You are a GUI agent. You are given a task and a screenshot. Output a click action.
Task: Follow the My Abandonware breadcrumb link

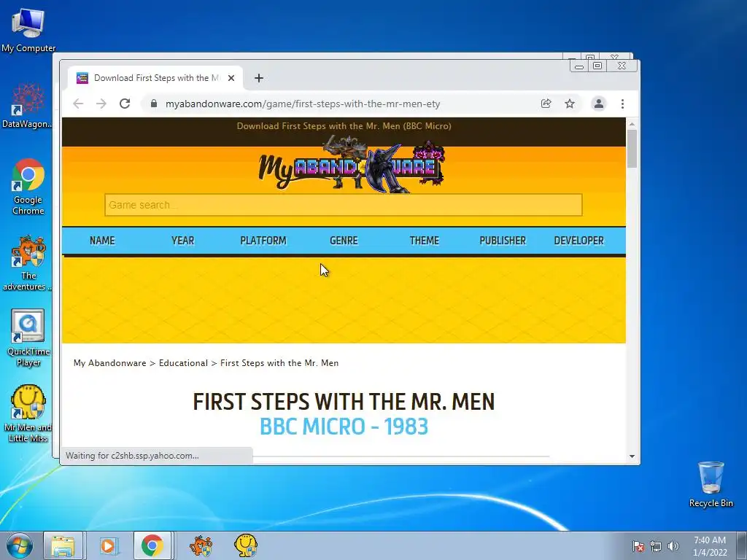point(110,363)
